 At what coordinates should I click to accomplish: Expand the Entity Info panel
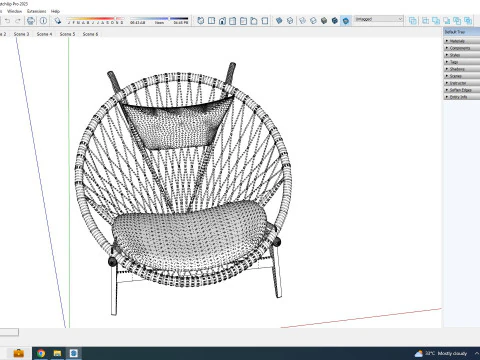(462, 97)
